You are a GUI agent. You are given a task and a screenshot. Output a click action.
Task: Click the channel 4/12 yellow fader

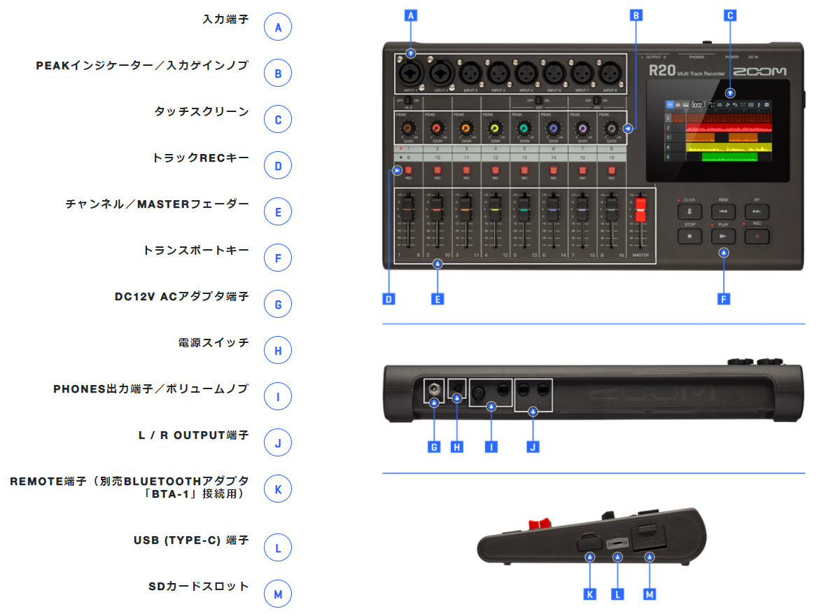[496, 209]
